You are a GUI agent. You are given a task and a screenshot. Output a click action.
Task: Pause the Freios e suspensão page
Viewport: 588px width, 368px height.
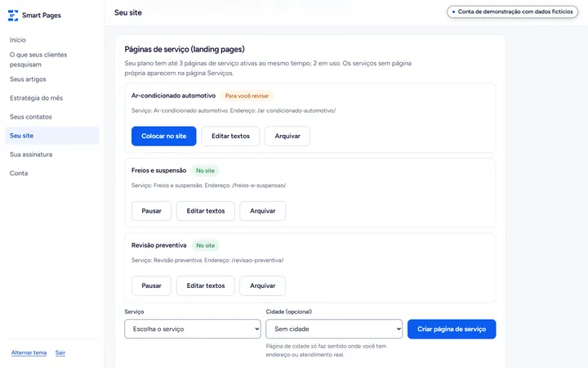[151, 211]
